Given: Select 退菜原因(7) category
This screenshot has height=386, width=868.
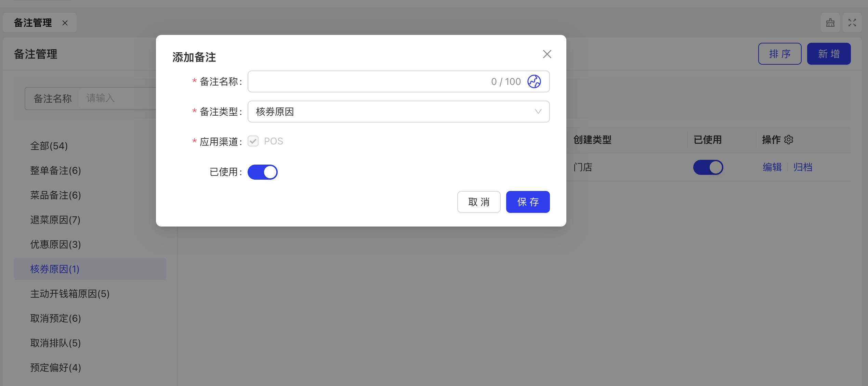Looking at the screenshot, I should click(55, 220).
